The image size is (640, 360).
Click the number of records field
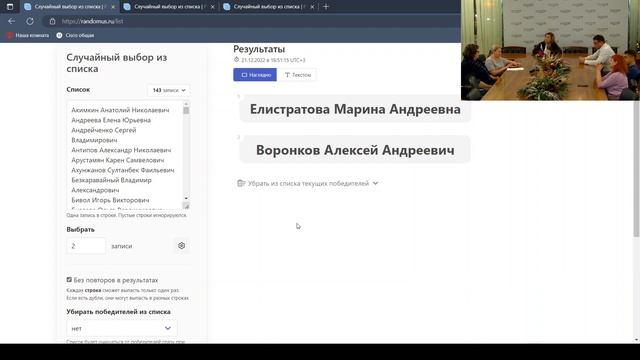[86, 246]
